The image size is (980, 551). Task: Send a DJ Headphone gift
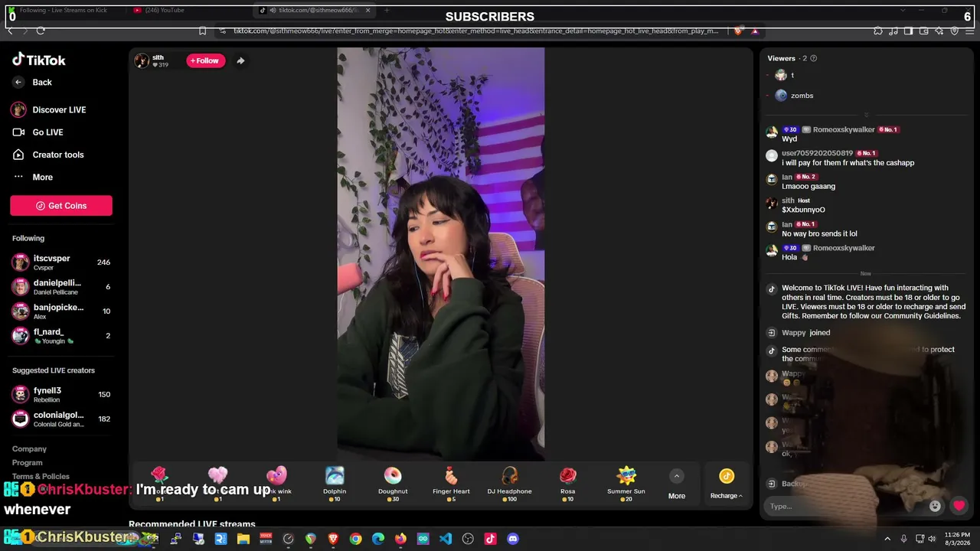coord(509,484)
